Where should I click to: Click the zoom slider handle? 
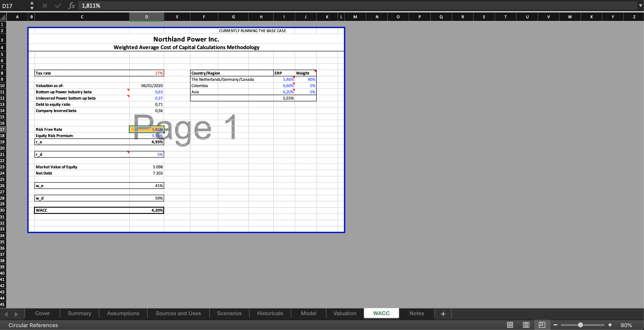tap(580, 325)
